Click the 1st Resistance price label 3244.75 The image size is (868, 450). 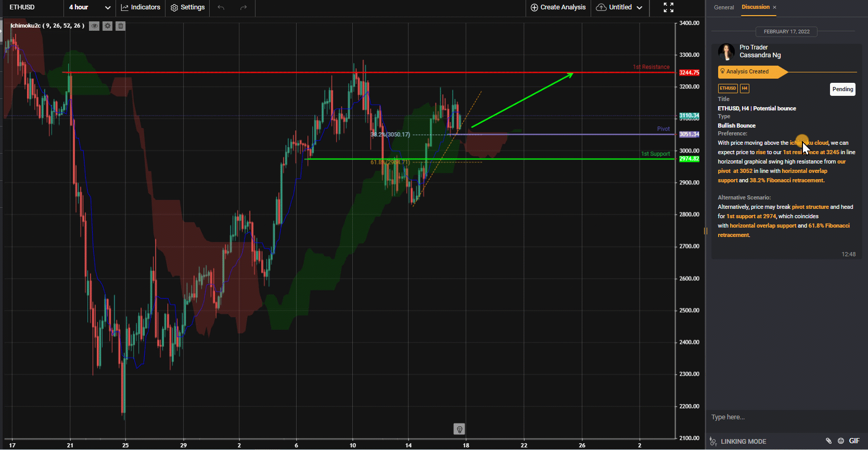click(x=689, y=72)
